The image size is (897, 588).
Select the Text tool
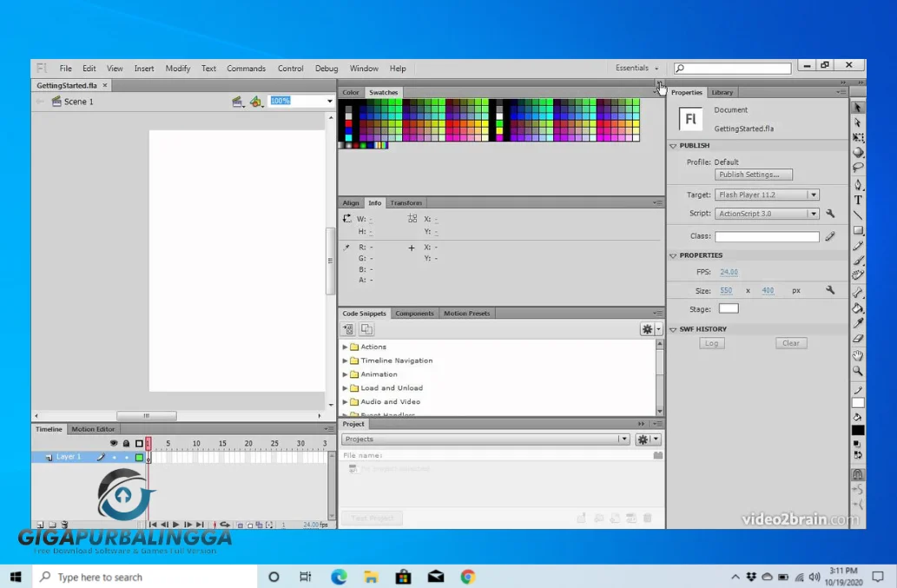coord(858,200)
